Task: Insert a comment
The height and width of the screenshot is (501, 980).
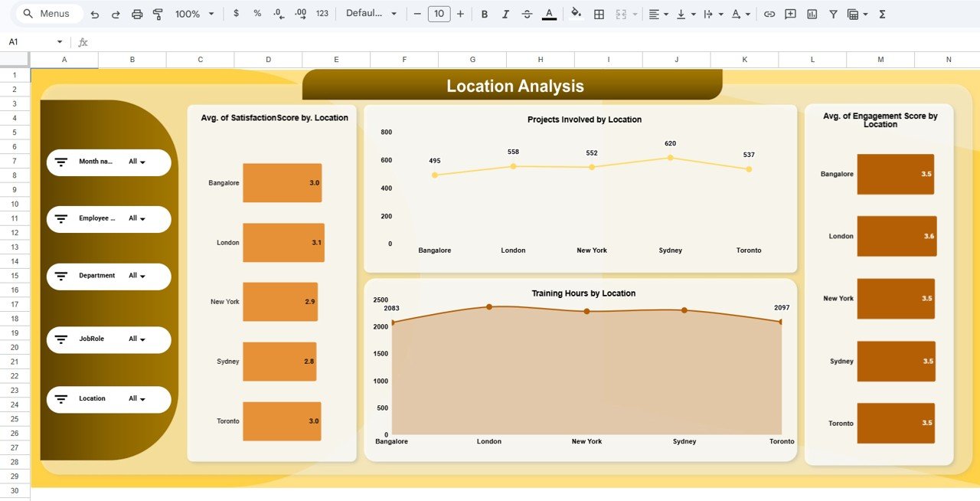Action: (789, 14)
